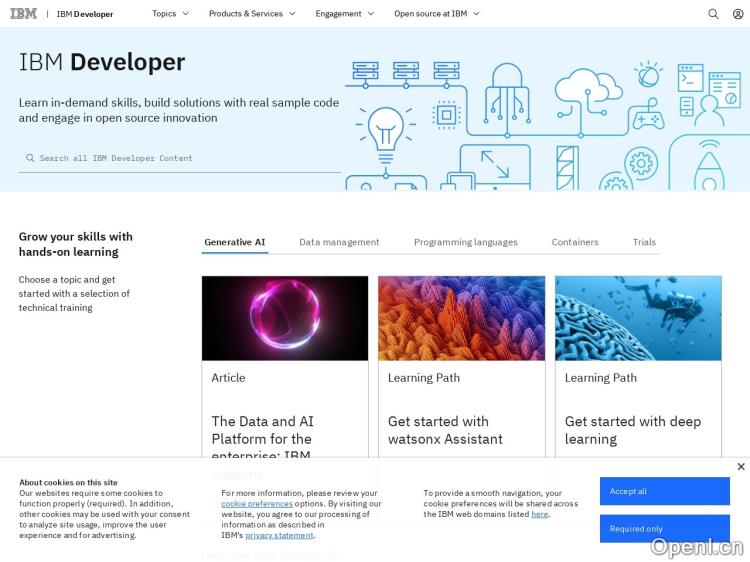The image size is (750, 562).
Task: Click magnifier icon in developer content search
Action: [x=30, y=158]
